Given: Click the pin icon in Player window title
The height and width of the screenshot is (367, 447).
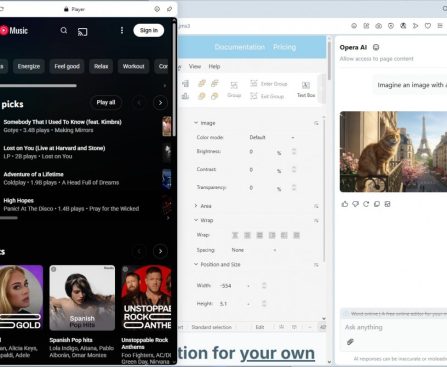Looking at the screenshot, I should click(x=169, y=9).
